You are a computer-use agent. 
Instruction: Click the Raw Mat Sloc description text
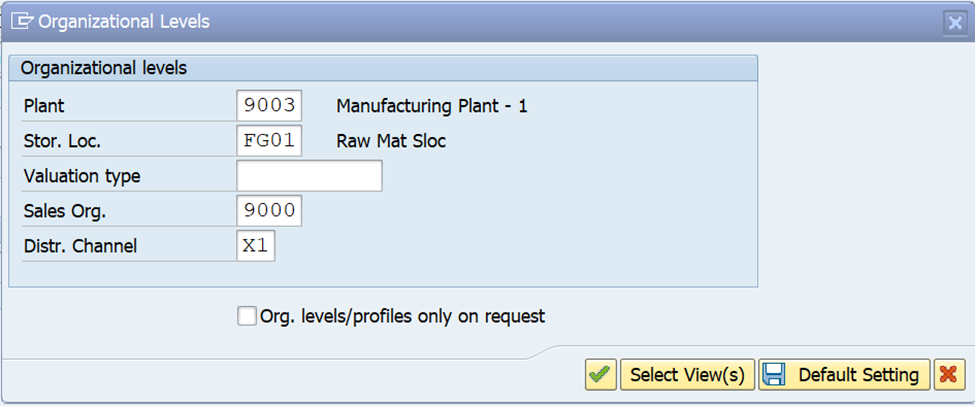(391, 141)
